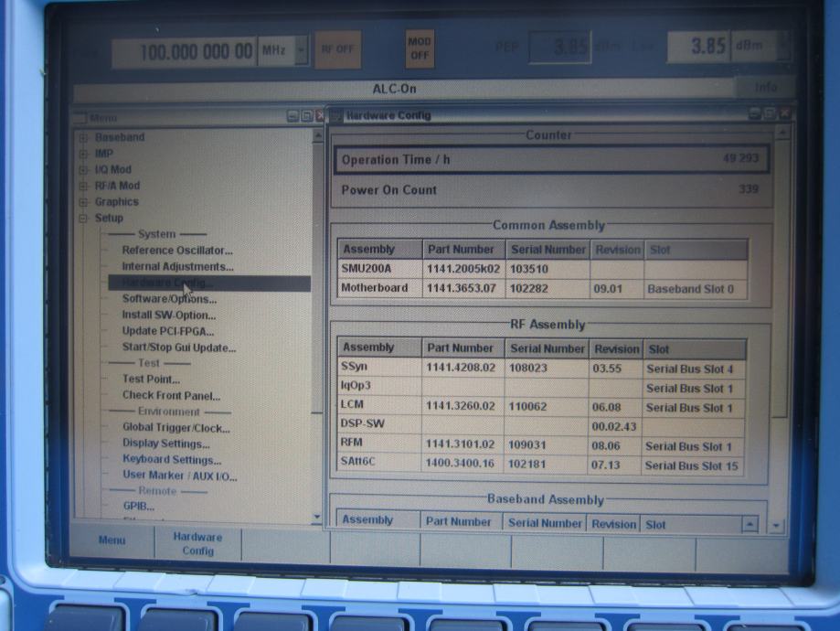The width and height of the screenshot is (840, 631).
Task: Click Menu tree scroll-down arrow
Action: point(316,518)
